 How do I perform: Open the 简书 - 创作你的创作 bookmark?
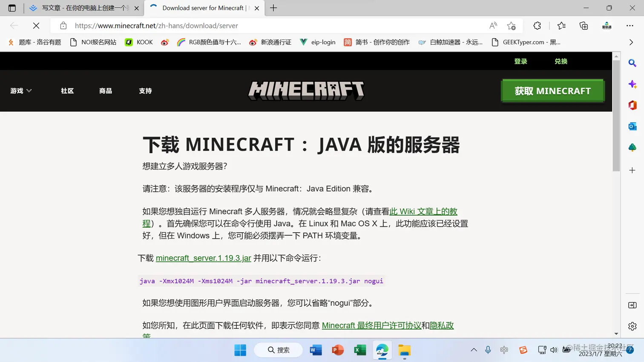[377, 42]
